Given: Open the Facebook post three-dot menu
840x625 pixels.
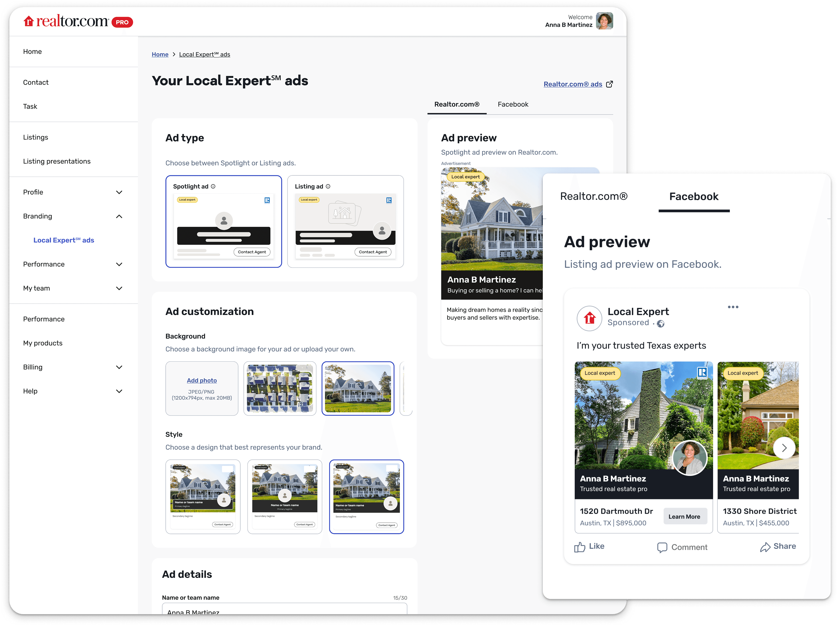Looking at the screenshot, I should (733, 307).
